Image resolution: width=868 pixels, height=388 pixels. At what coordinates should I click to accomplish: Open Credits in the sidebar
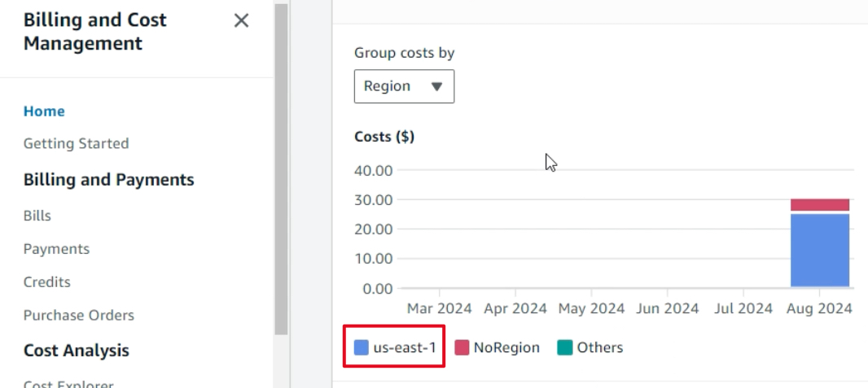tap(46, 282)
